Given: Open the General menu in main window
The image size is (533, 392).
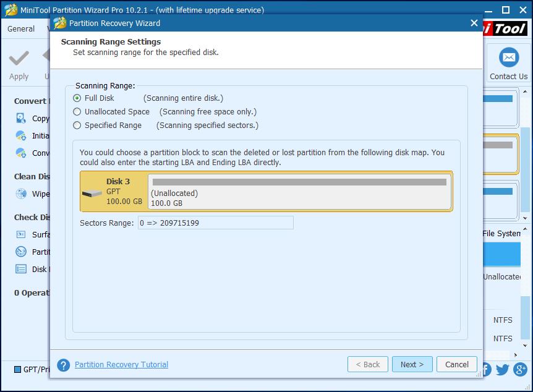Looking at the screenshot, I should pos(21,29).
